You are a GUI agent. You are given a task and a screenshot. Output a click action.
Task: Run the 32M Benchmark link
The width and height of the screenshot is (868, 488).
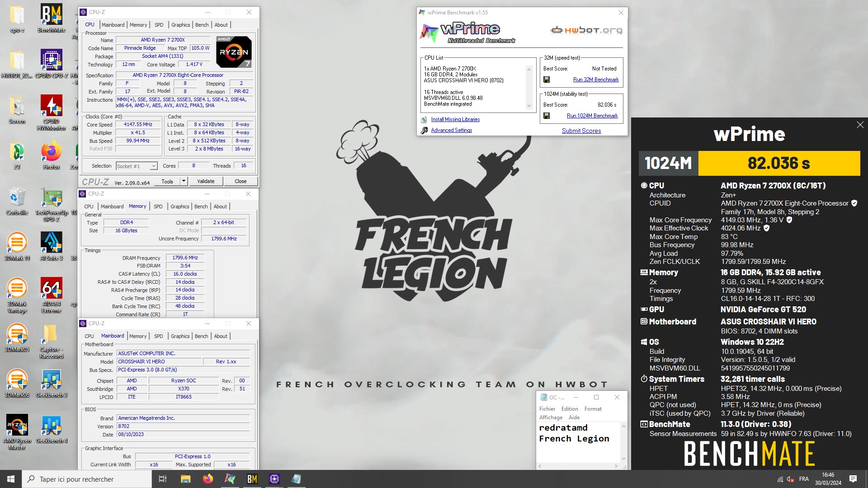[596, 80]
